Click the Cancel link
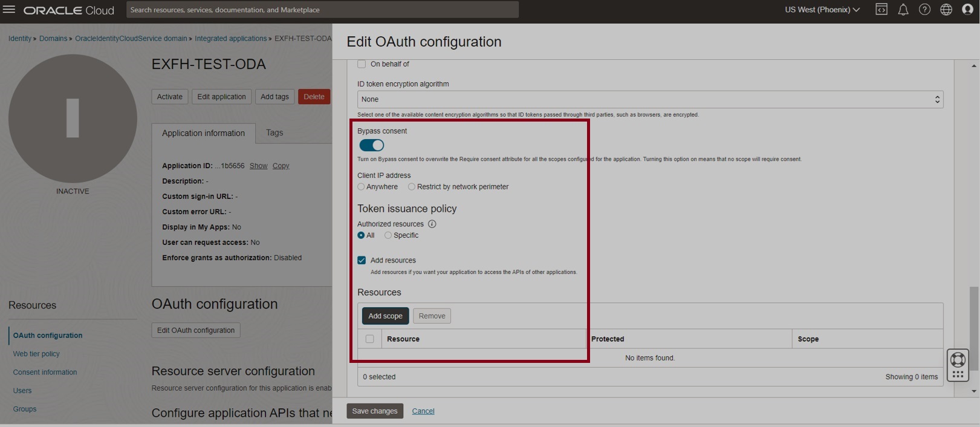980x427 pixels. click(423, 411)
